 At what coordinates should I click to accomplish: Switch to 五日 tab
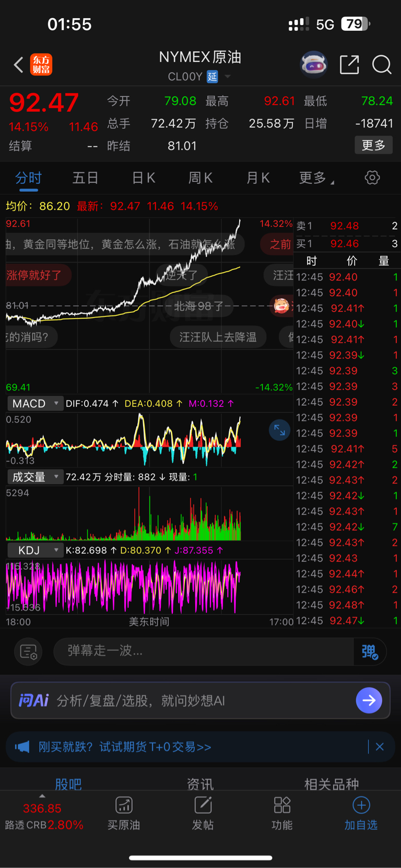point(85,178)
